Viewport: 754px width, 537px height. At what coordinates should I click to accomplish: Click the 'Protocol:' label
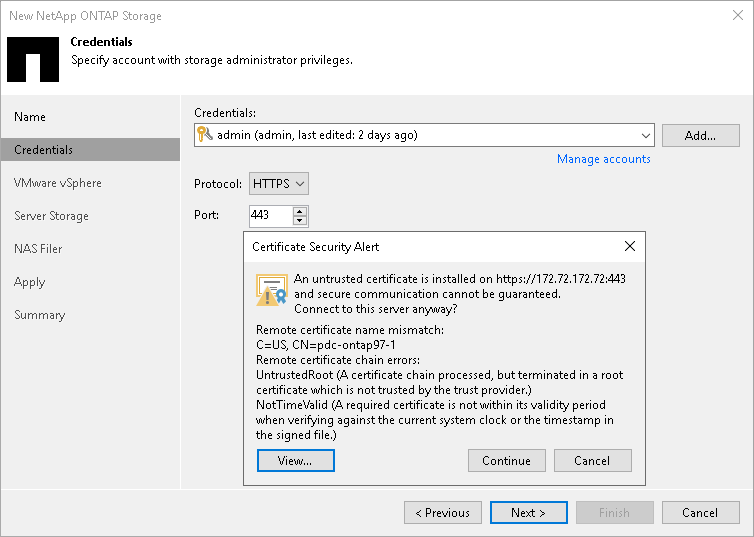click(218, 184)
